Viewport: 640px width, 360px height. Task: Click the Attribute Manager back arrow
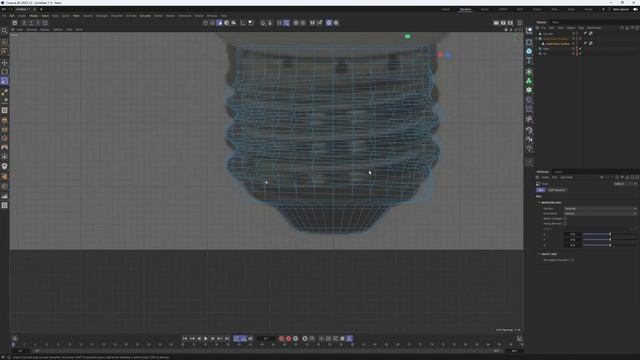tap(602, 178)
